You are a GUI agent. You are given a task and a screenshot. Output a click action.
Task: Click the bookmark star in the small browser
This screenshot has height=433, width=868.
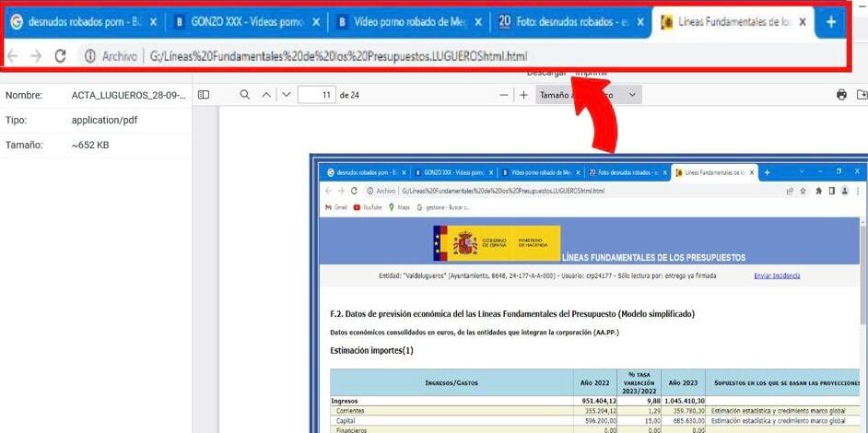click(x=803, y=191)
